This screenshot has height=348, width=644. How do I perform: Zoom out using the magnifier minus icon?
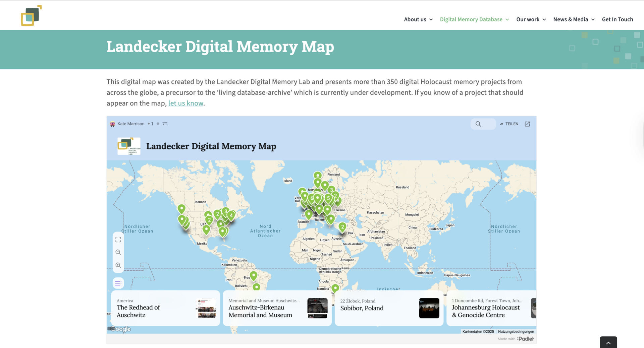tap(118, 252)
